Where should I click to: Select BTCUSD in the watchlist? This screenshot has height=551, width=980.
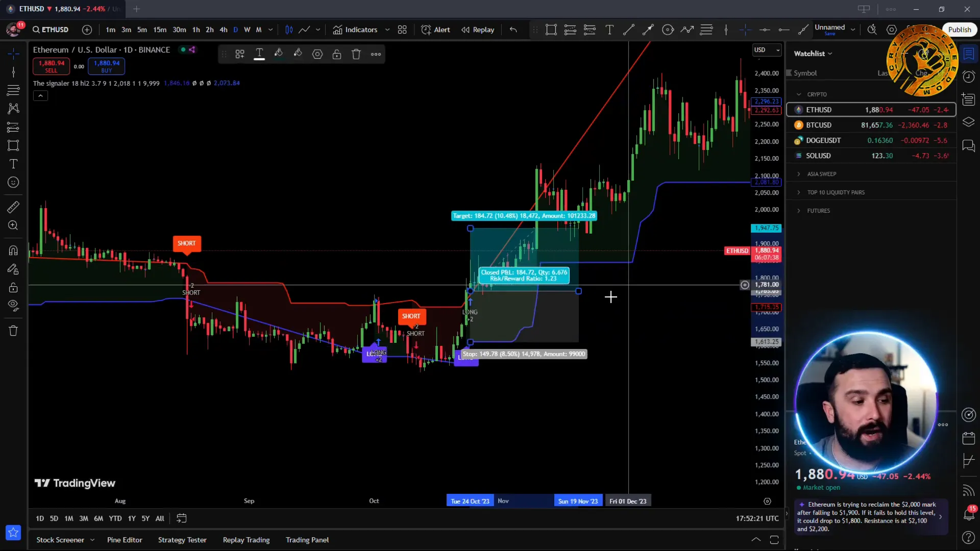[871, 125]
